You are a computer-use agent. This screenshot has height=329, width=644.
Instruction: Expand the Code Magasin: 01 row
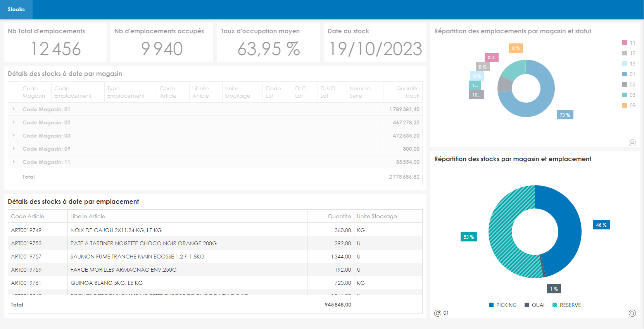point(14,109)
